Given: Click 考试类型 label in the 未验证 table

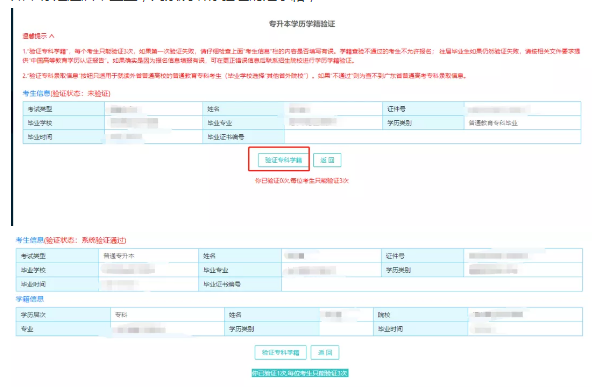Looking at the screenshot, I should pyautogui.click(x=40, y=109).
